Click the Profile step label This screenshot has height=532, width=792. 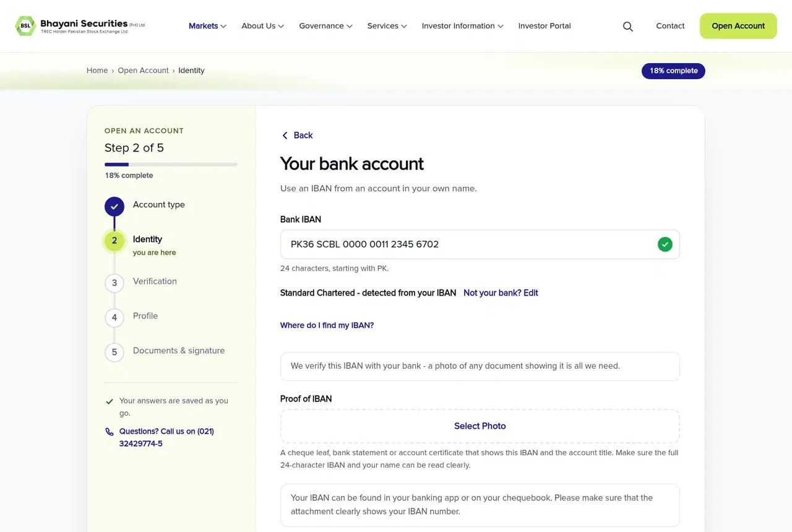[145, 316]
